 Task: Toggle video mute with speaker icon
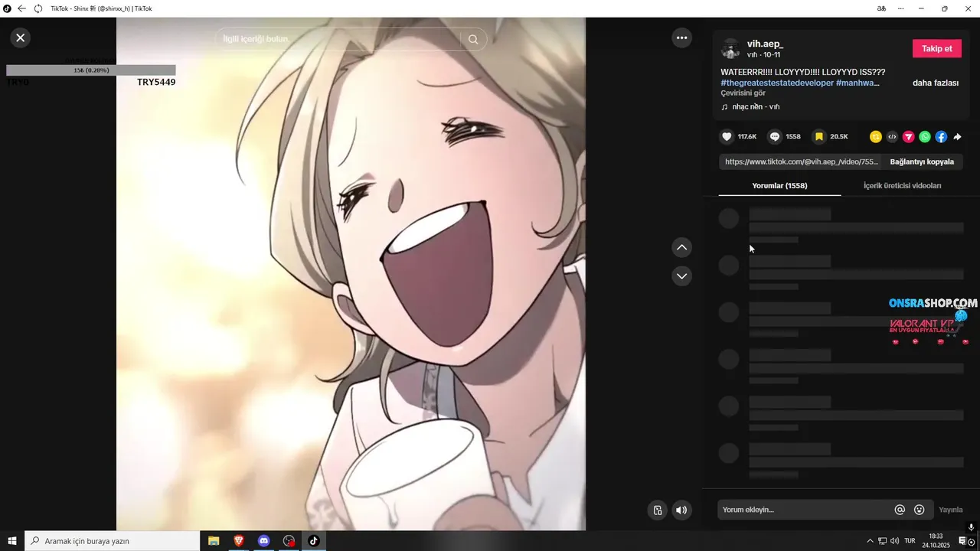point(681,510)
